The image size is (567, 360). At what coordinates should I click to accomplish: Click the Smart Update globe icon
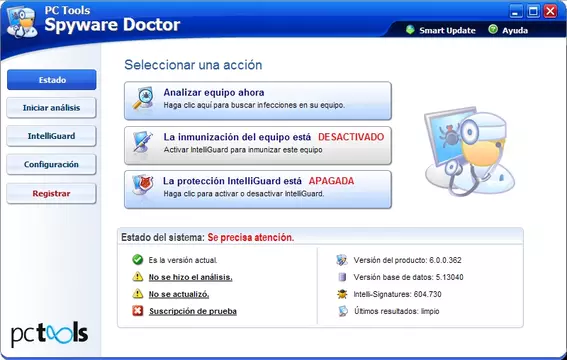[410, 30]
